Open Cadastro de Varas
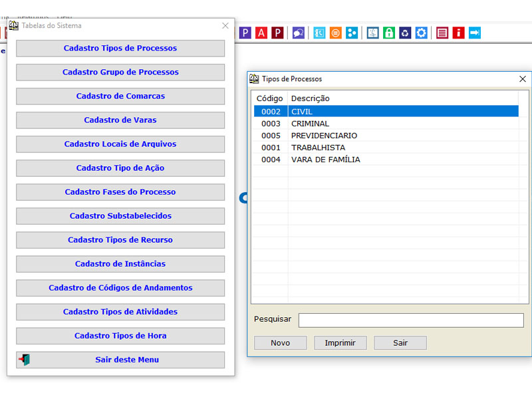The image size is (532, 399). [120, 120]
